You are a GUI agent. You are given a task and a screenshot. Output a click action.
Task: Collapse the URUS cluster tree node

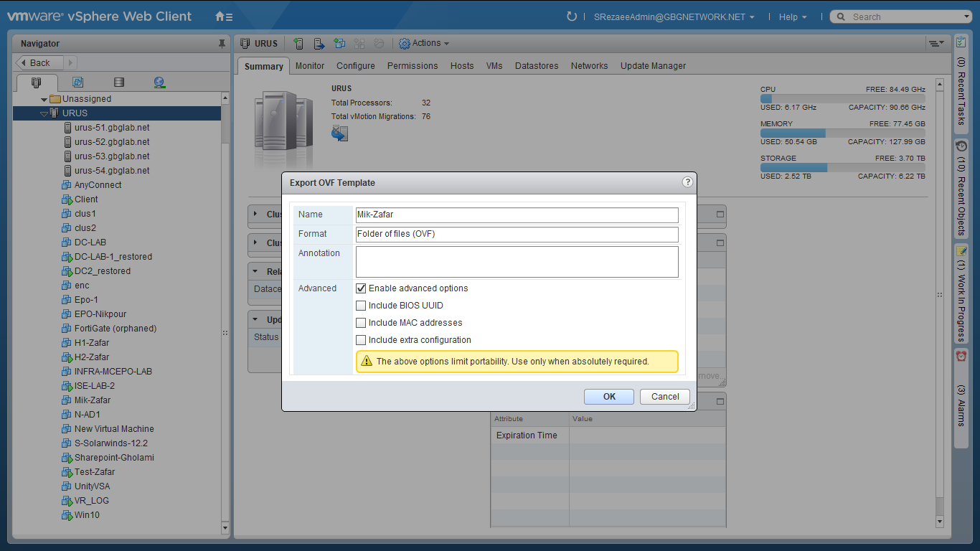pyautogui.click(x=44, y=113)
